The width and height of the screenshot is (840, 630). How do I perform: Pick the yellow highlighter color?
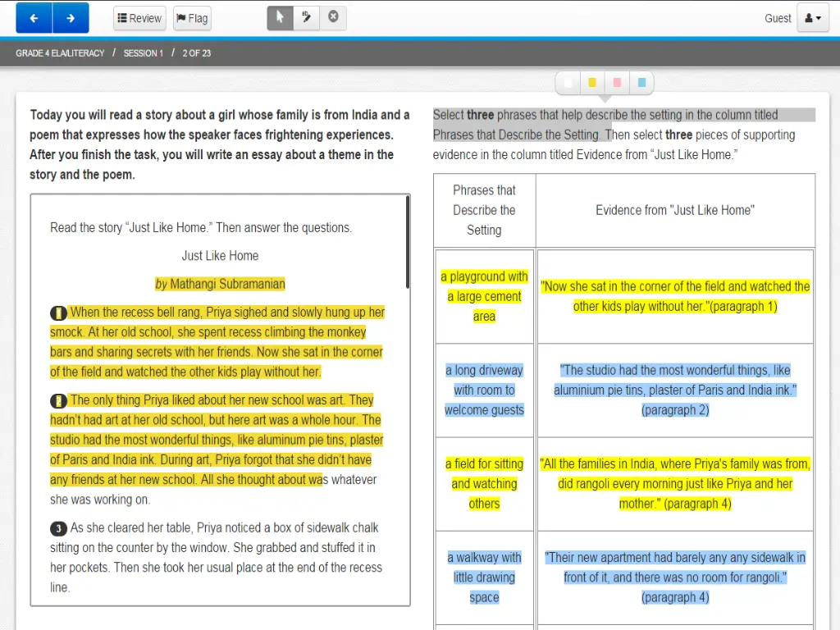pos(592,83)
